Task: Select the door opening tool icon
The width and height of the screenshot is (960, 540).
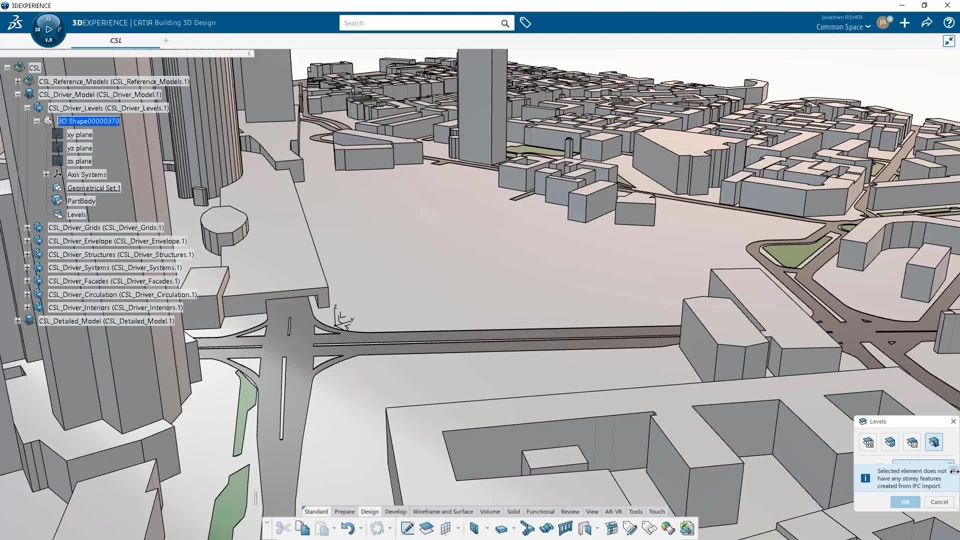Action: tap(585, 528)
